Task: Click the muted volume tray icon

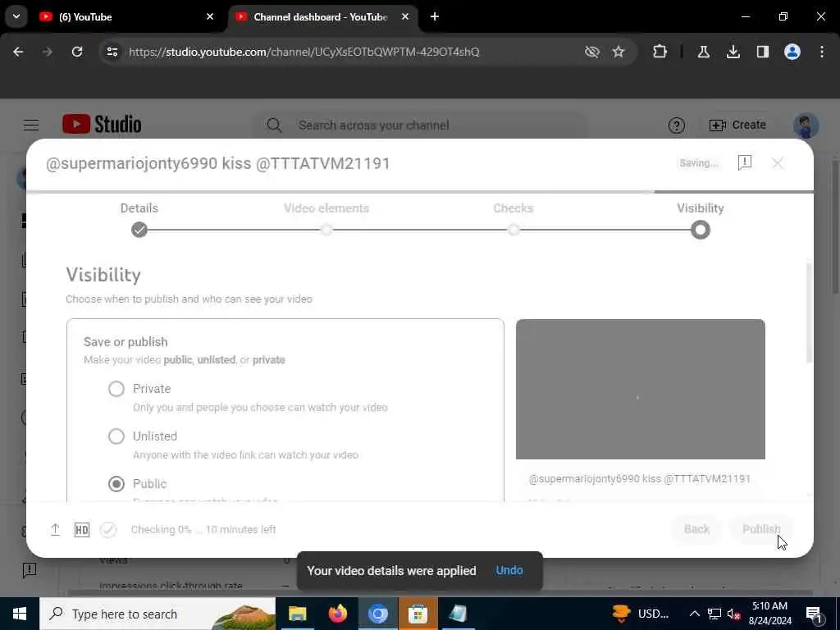Action: pos(733,614)
